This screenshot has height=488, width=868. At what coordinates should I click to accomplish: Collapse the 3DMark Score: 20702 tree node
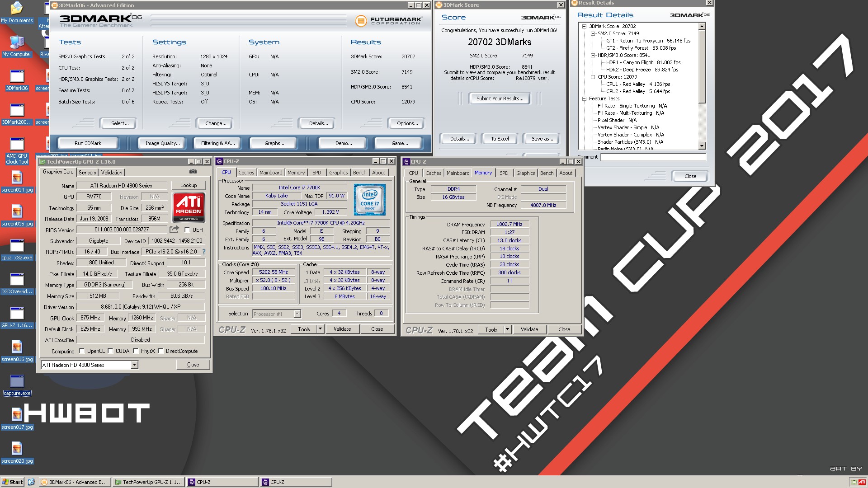pos(584,26)
